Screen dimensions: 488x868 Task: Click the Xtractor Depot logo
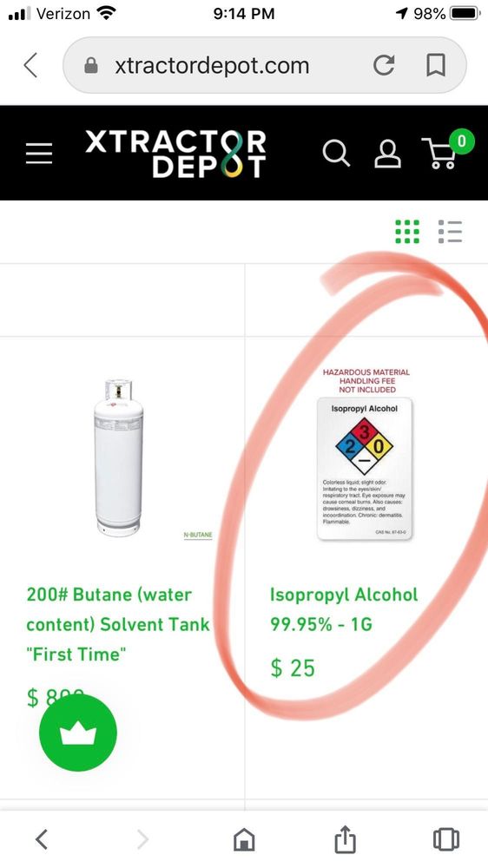pos(175,154)
